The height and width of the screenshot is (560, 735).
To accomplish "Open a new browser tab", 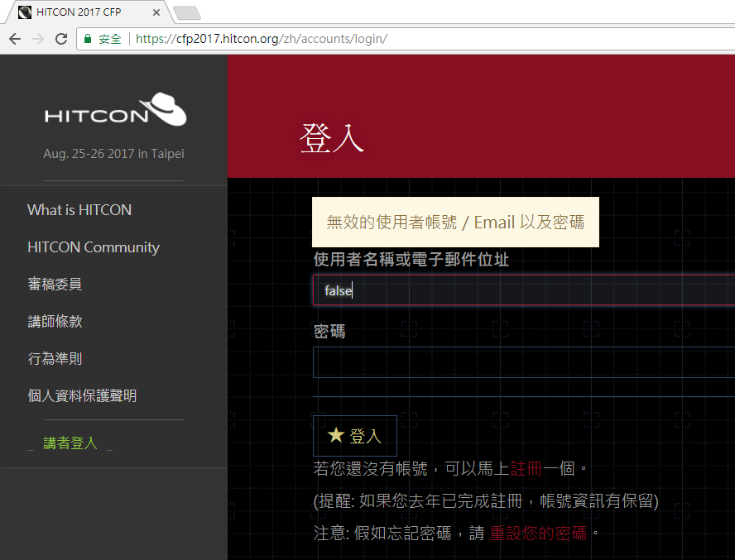I will pyautogui.click(x=187, y=12).
